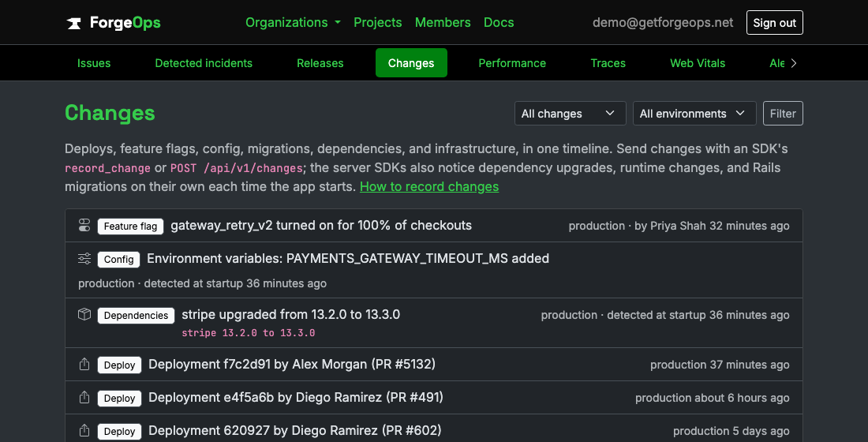The height and width of the screenshot is (442, 868).
Task: Open the Docs link in the navbar
Action: click(499, 23)
